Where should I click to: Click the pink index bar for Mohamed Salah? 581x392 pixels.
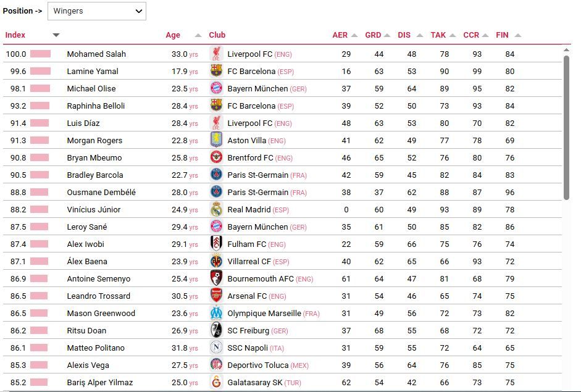coord(40,54)
